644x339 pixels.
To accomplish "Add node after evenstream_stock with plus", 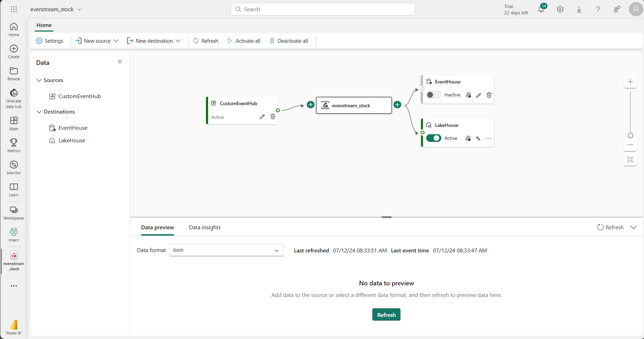I will [x=397, y=104].
